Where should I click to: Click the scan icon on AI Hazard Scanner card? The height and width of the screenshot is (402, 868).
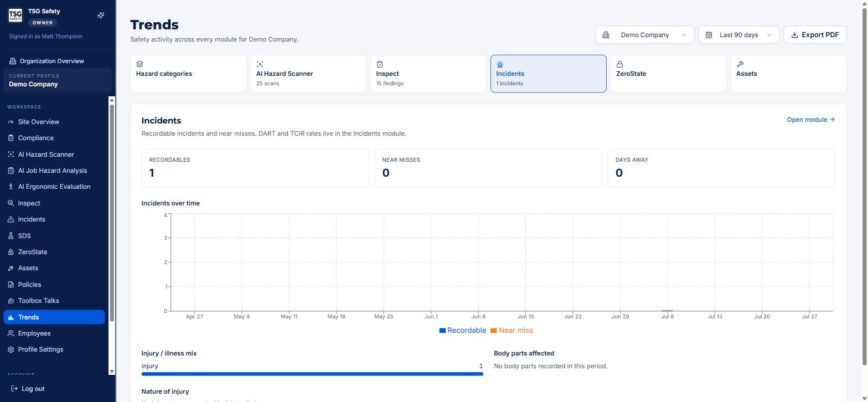[x=260, y=64]
